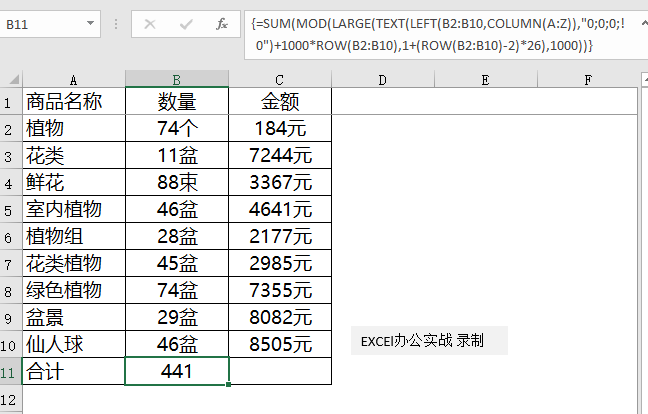
Task: Click the cell labeled 商品名称
Action: click(x=74, y=101)
